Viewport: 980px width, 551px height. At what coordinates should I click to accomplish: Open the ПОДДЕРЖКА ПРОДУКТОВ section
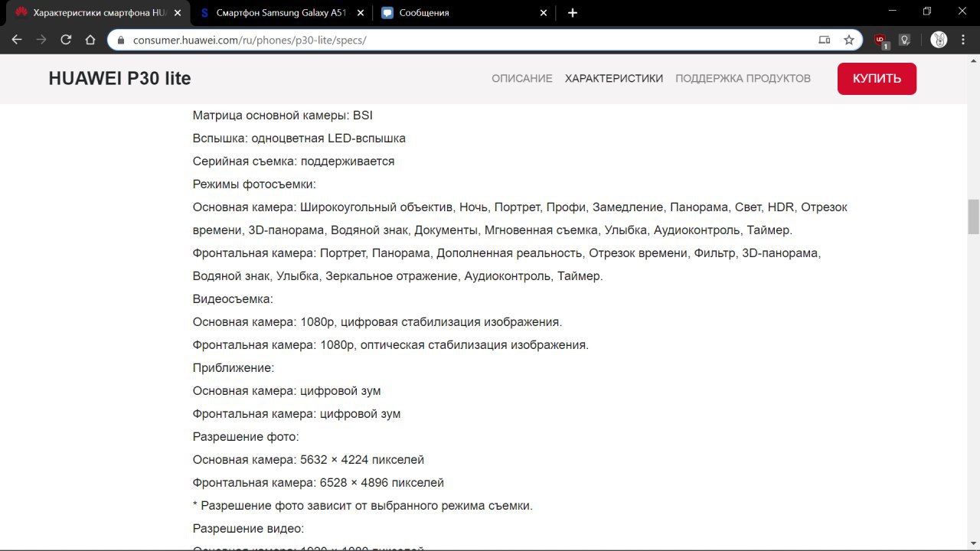tap(743, 78)
